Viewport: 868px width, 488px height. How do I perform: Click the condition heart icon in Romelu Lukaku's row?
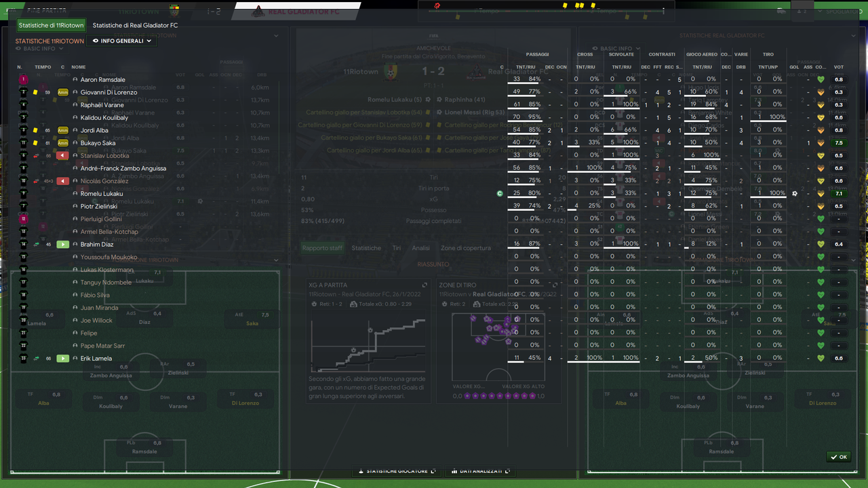coord(821,193)
